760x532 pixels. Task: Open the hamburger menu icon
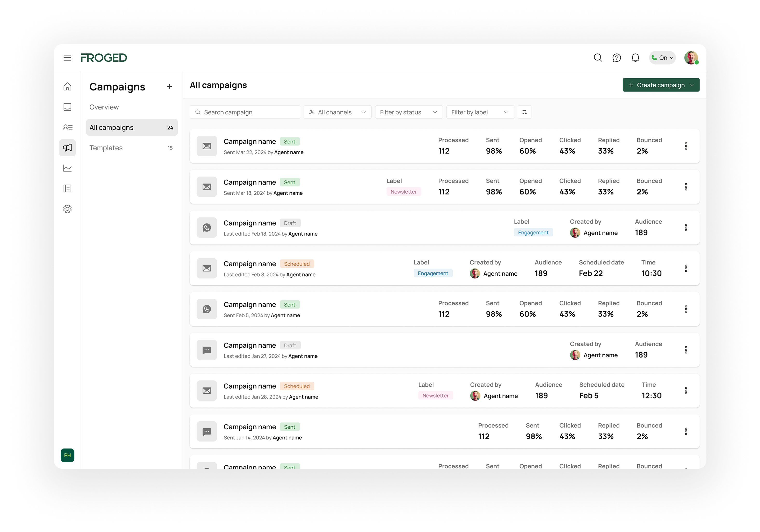(x=67, y=58)
